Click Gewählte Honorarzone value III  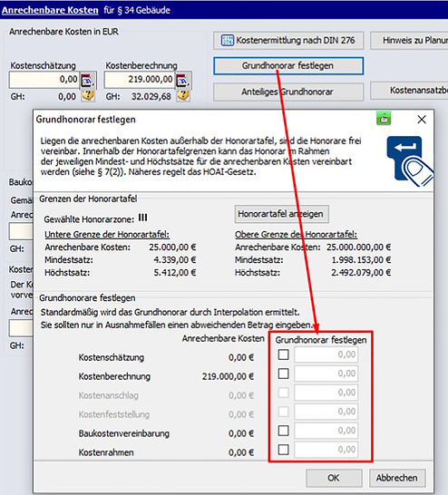[142, 218]
